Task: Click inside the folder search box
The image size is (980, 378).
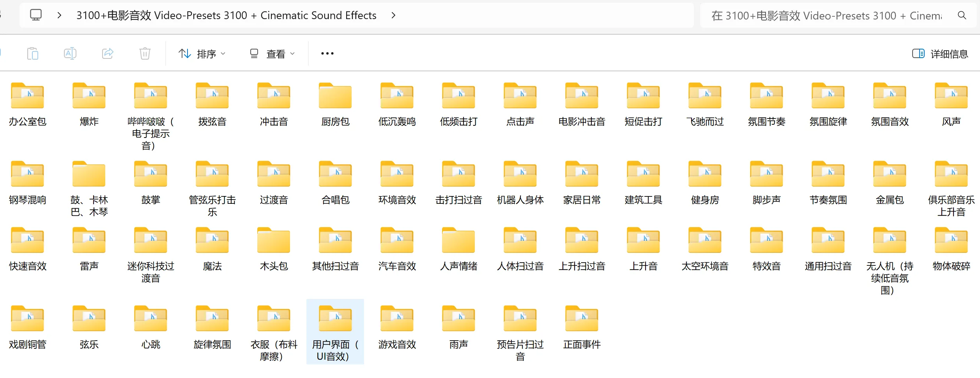Action: [826, 16]
